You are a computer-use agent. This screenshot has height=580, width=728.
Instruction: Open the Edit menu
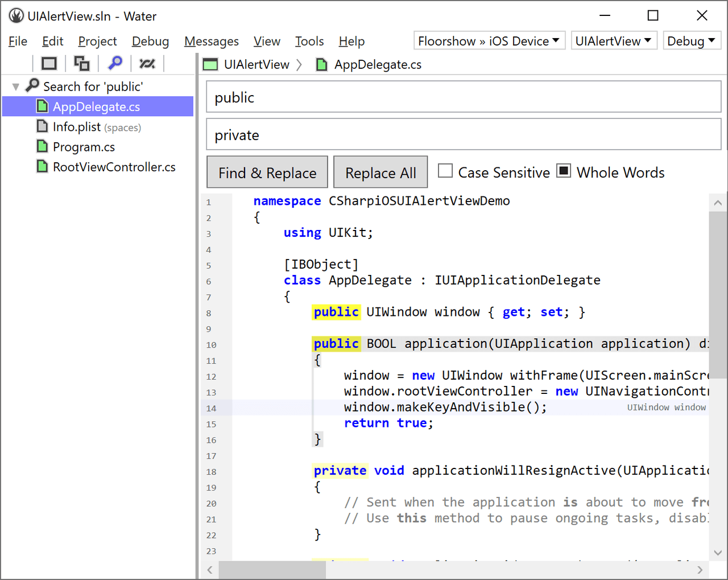point(53,42)
